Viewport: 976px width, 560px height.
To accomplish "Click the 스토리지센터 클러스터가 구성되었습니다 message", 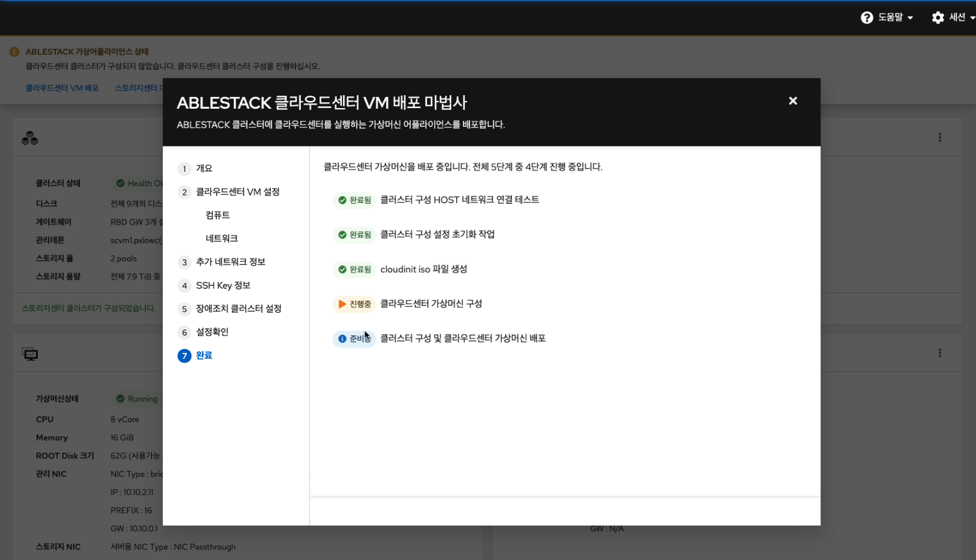I will [89, 308].
